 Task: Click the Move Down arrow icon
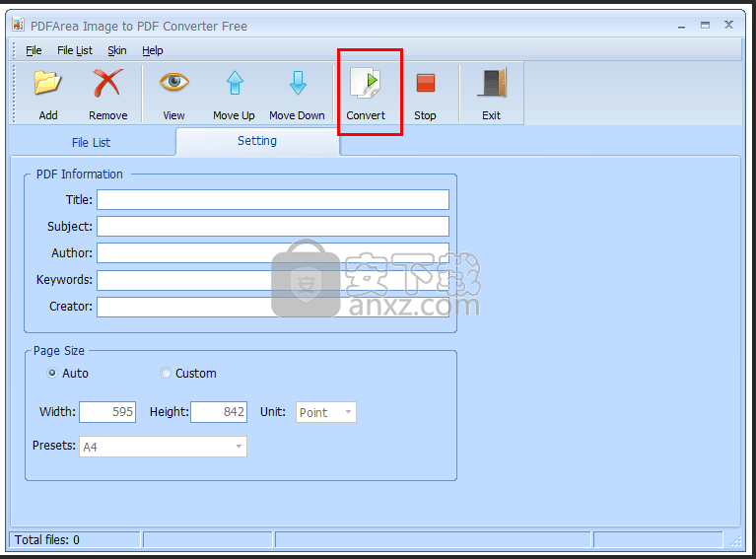click(x=298, y=83)
